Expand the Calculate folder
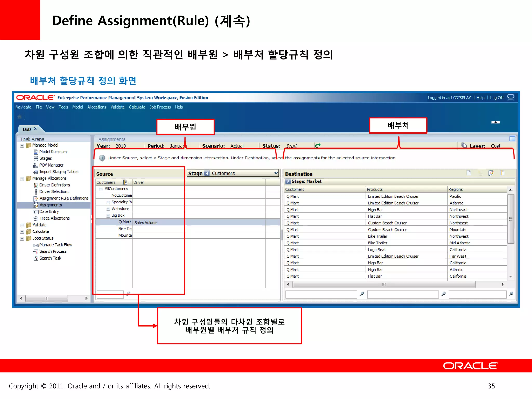 pos(22,232)
